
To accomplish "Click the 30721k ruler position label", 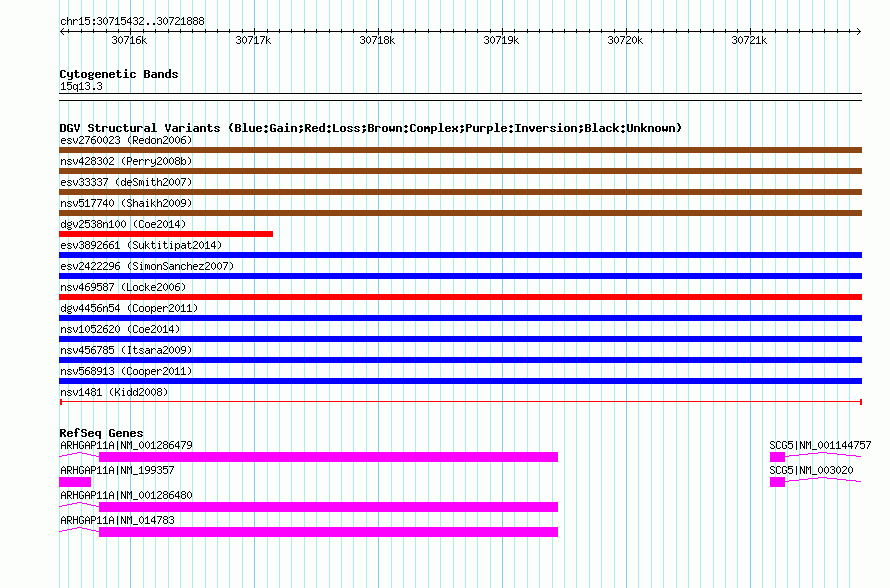I will point(749,40).
